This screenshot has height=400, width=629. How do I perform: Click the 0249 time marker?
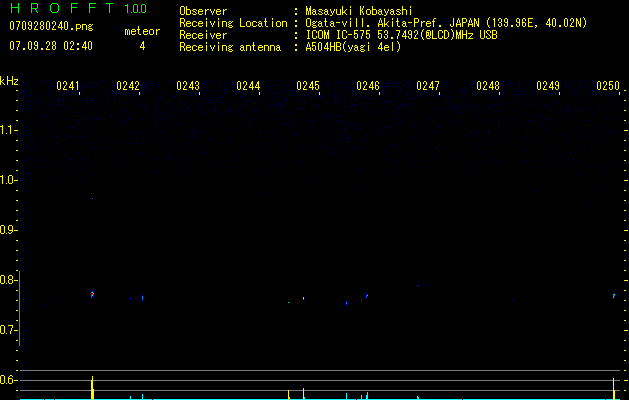pos(548,86)
